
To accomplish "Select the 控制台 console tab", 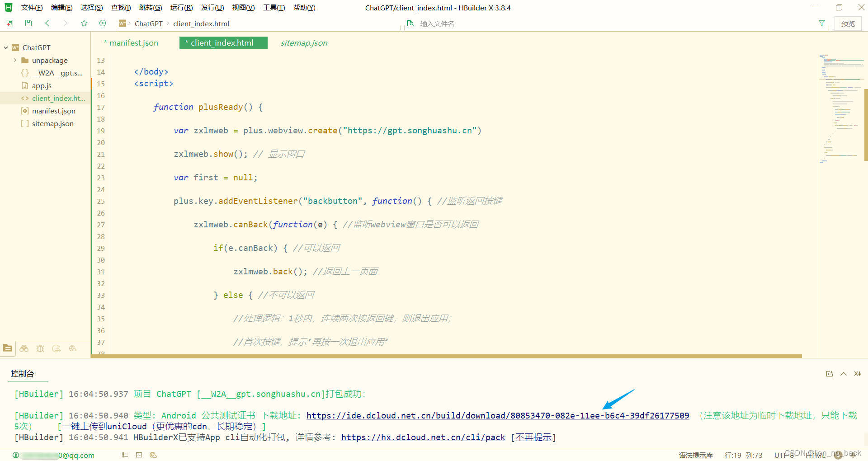I will coord(22,374).
